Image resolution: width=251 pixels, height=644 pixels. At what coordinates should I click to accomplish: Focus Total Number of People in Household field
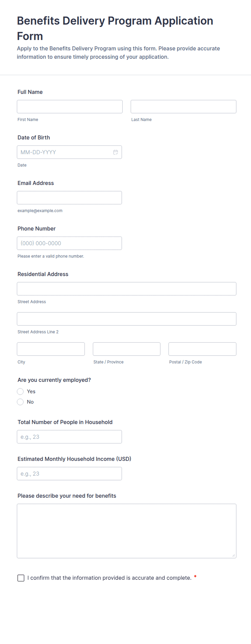(69, 437)
